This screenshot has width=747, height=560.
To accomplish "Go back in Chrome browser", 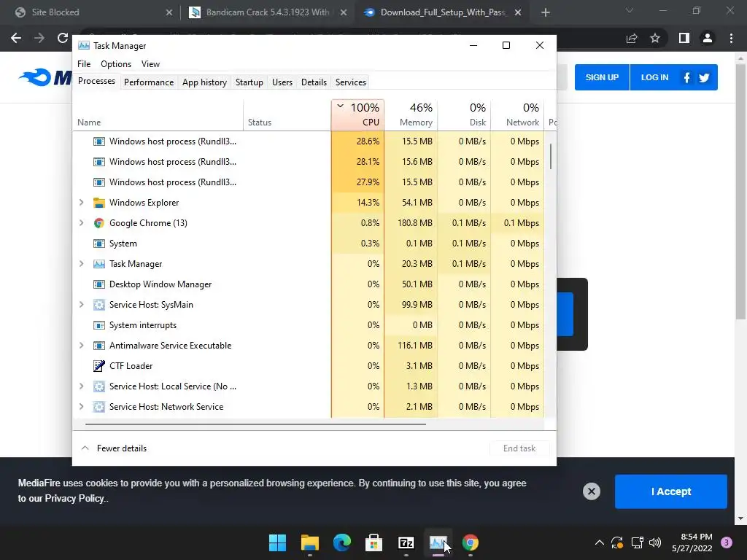I will coord(16,38).
